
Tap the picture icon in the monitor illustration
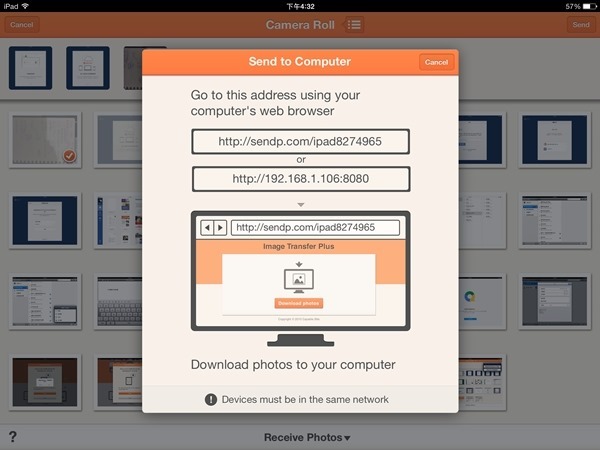pyautogui.click(x=299, y=280)
